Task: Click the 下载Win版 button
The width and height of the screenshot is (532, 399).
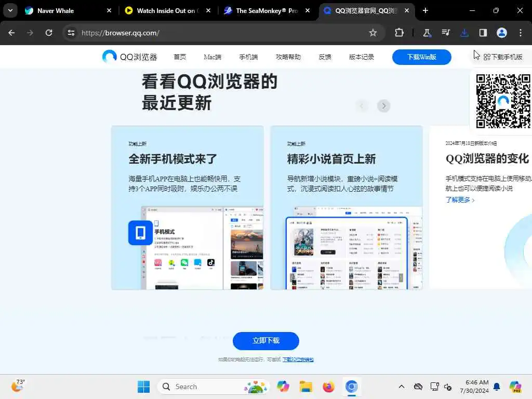Action: click(422, 57)
